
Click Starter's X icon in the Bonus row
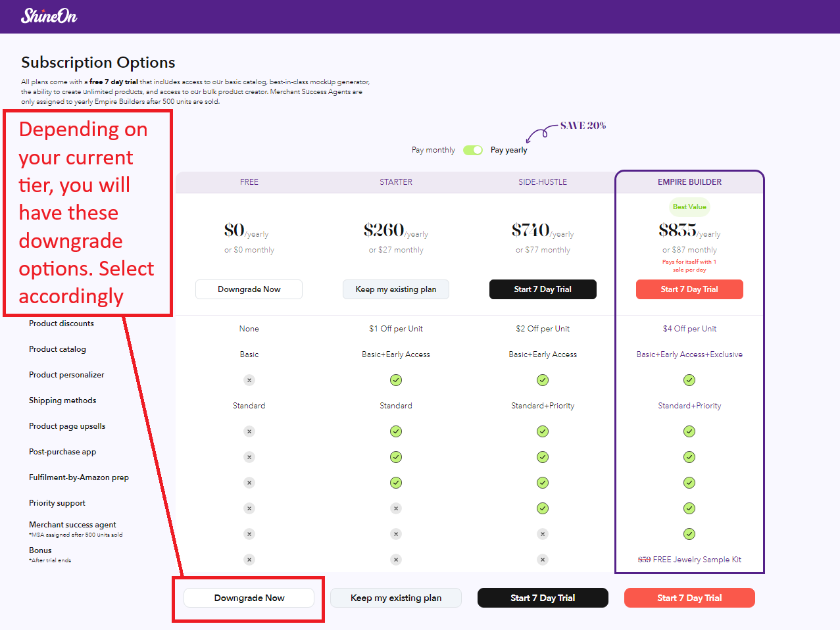click(x=396, y=560)
